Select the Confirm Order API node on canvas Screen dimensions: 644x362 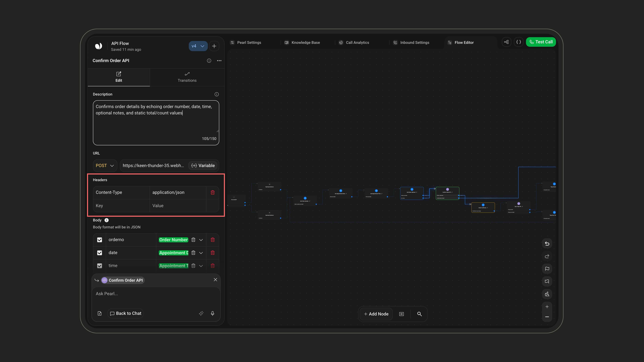[448, 193]
